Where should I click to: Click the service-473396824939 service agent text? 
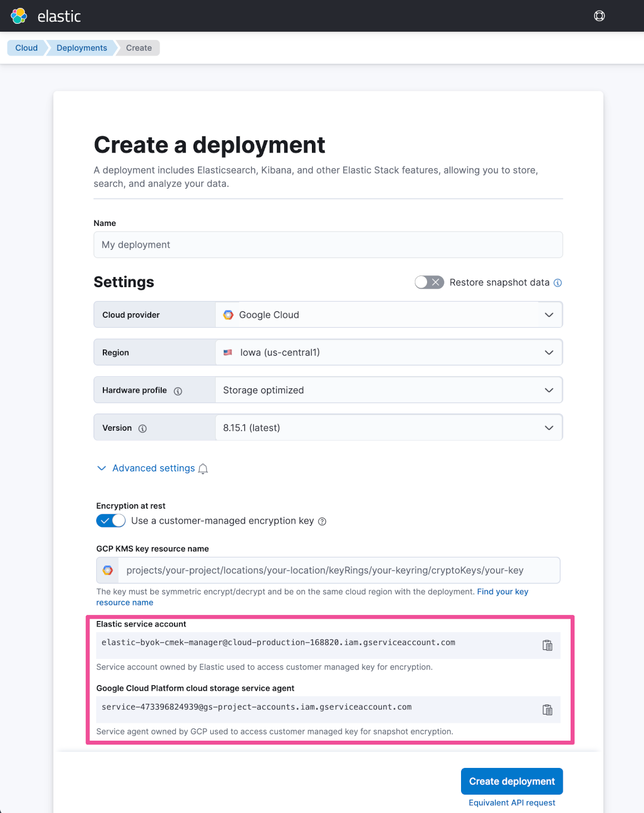click(x=256, y=707)
